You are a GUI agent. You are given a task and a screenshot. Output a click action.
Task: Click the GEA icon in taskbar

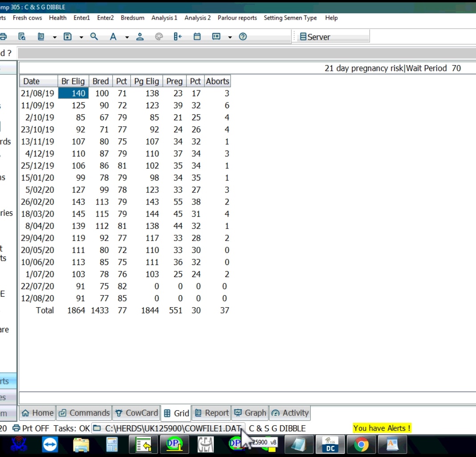click(206, 444)
